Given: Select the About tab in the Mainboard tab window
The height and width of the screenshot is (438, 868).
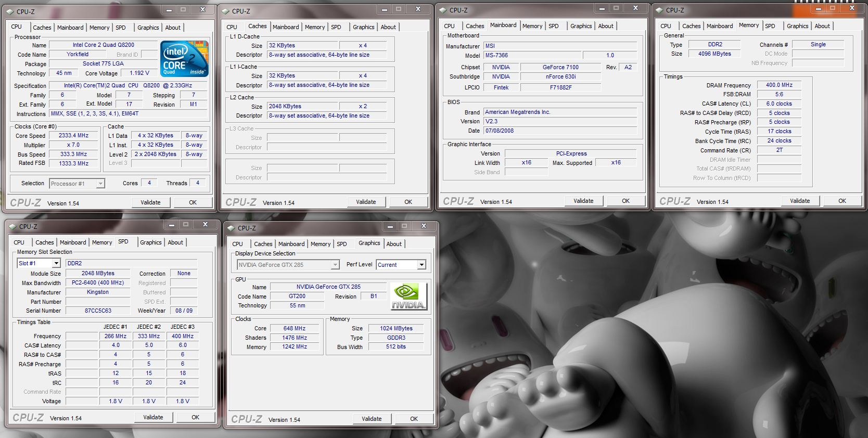Looking at the screenshot, I should [606, 26].
